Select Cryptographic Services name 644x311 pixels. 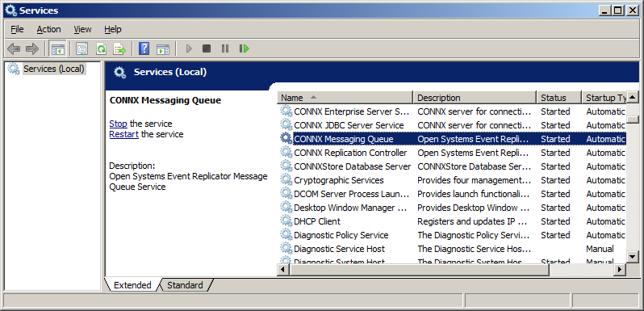click(339, 180)
